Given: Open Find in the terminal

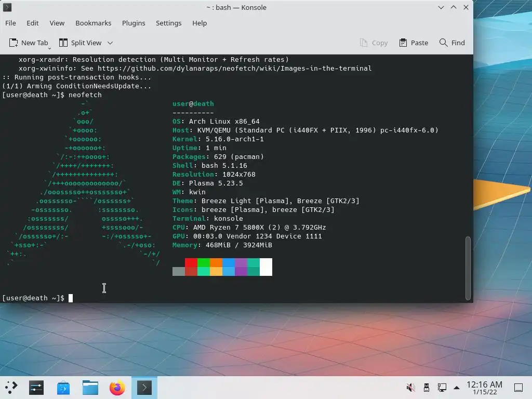Looking at the screenshot, I should (x=452, y=43).
